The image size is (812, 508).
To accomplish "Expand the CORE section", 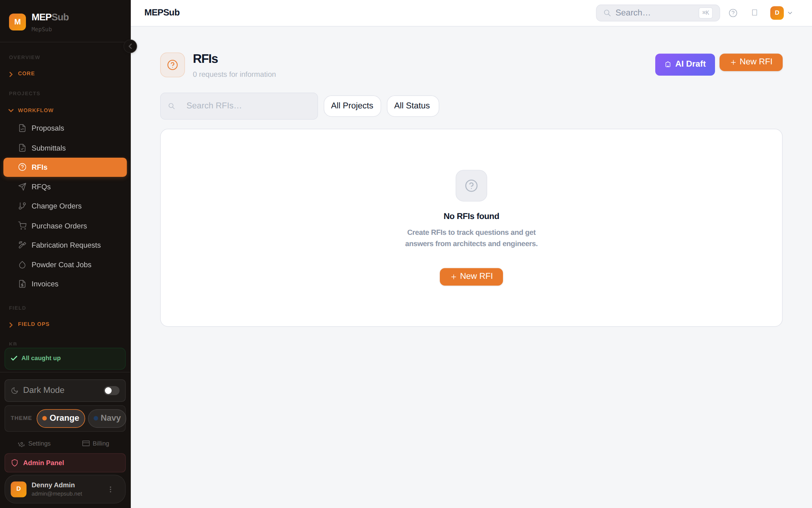I will coord(26,74).
